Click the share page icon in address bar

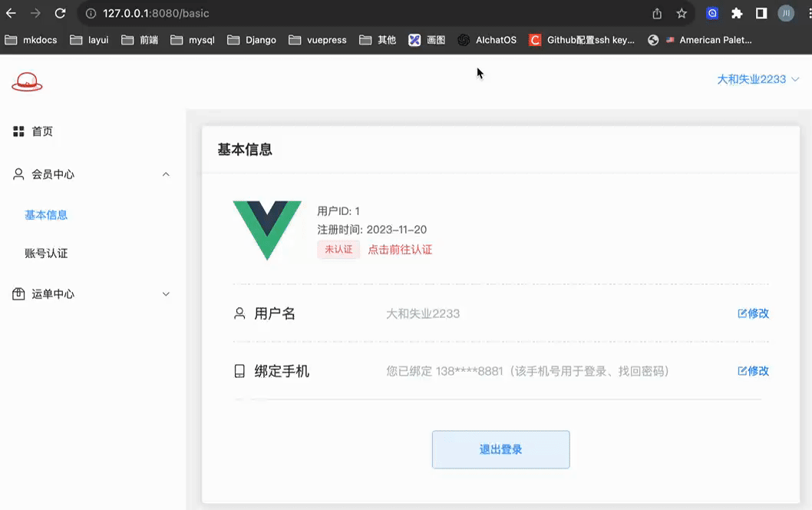(x=657, y=13)
